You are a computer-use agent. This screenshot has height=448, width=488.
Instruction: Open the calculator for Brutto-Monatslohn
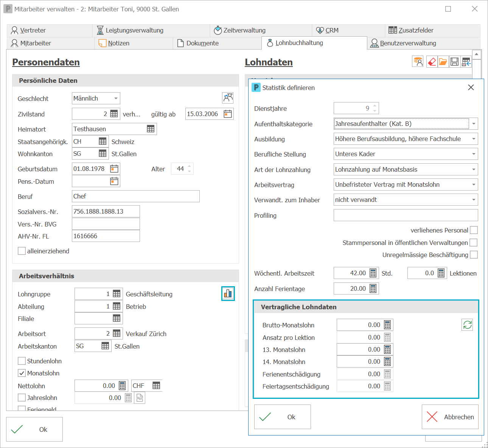tap(387, 325)
